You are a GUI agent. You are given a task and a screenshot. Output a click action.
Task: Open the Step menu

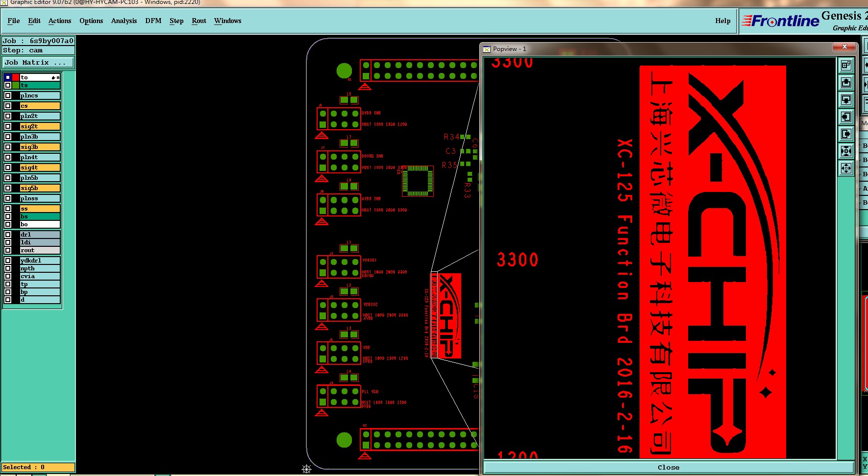click(176, 21)
